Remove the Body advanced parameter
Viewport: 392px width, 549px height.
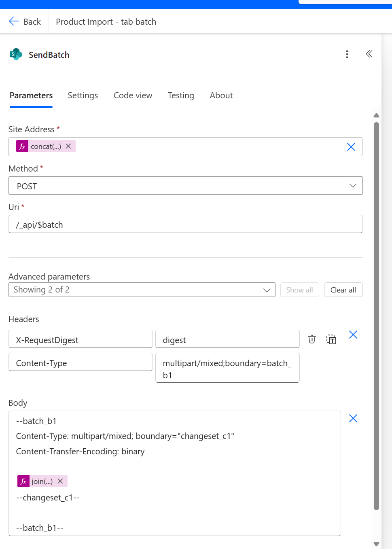point(353,418)
